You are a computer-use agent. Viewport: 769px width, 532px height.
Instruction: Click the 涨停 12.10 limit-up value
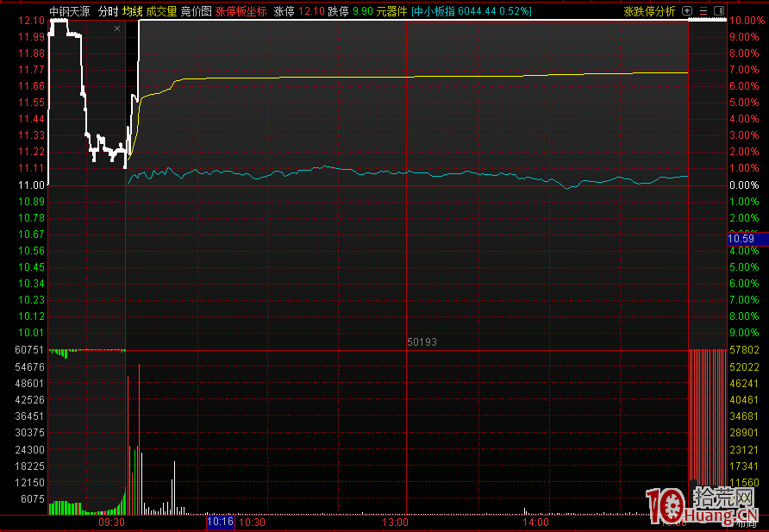298,11
